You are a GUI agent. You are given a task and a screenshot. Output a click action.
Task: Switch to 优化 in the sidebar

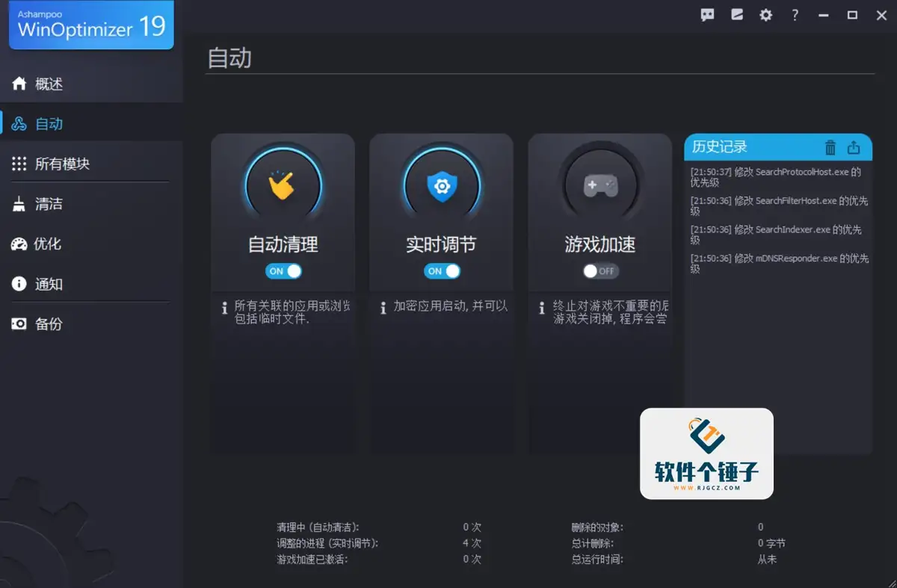coord(91,244)
